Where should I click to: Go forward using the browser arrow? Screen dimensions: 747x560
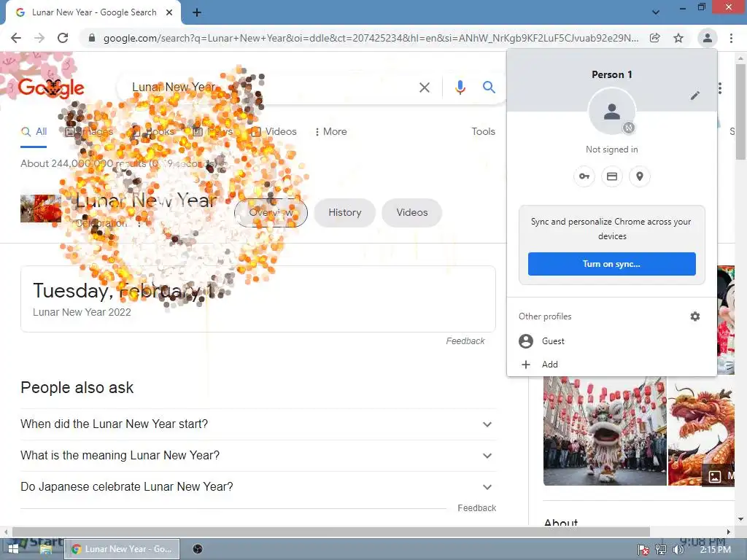click(x=39, y=38)
